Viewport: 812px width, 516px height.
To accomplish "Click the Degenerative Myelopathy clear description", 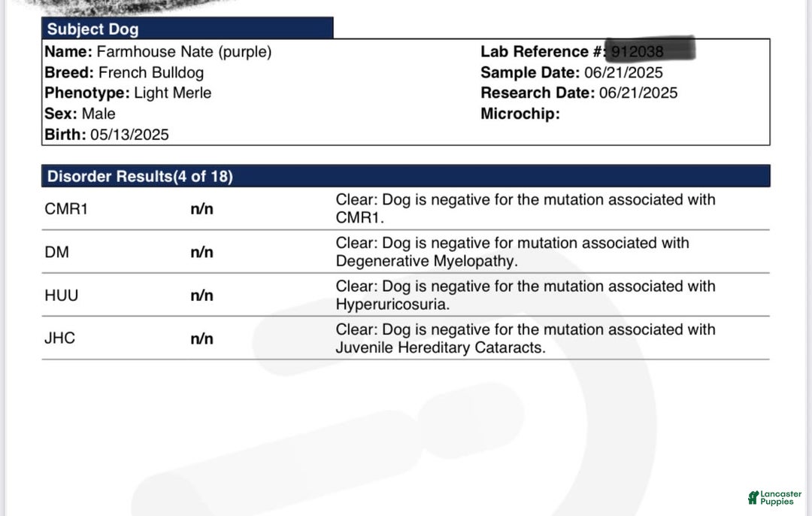I will [x=512, y=252].
